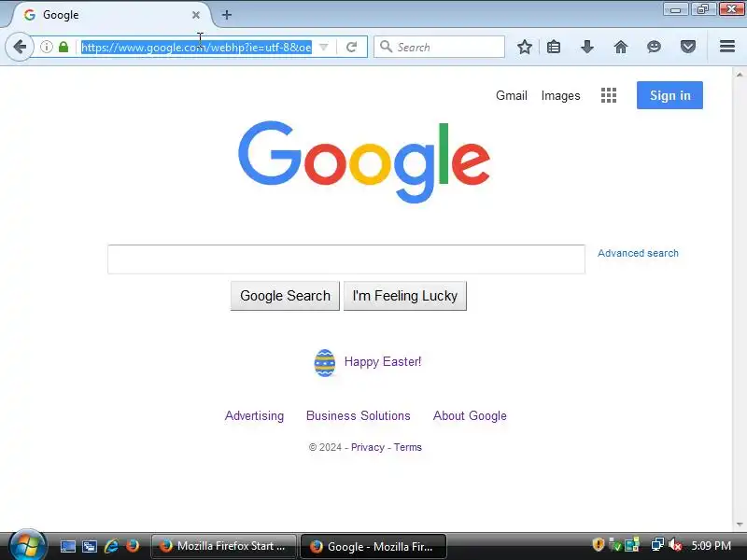The image size is (747, 560).
Task: Click the 5:09 PM taskbar clock
Action: tap(712, 546)
